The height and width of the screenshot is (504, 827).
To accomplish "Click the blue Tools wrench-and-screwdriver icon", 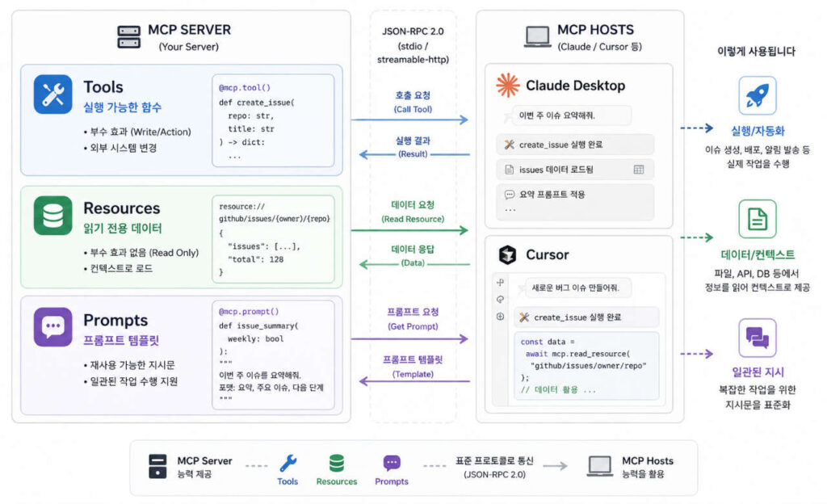I will click(52, 94).
